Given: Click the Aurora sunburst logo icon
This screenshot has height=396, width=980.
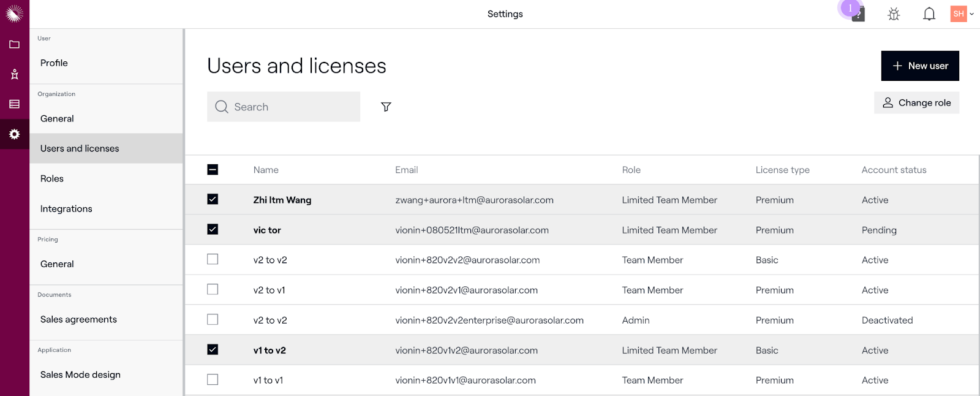Looking at the screenshot, I should pyautogui.click(x=14, y=13).
